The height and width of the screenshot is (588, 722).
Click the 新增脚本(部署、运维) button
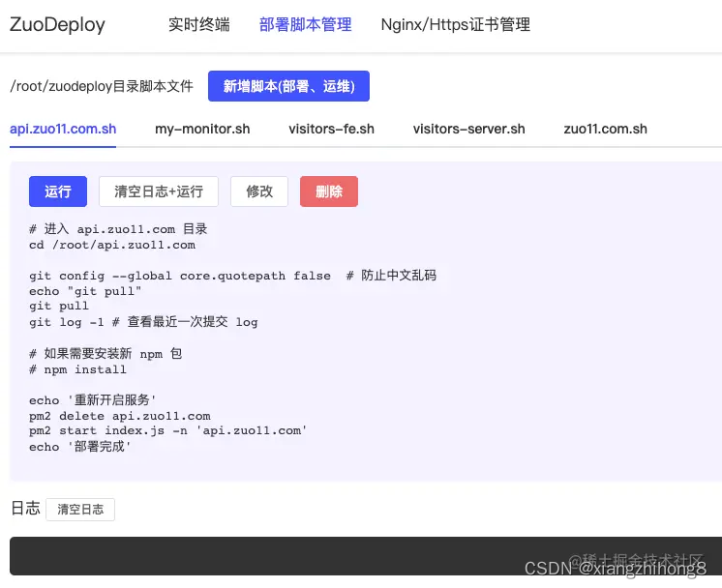tap(288, 86)
